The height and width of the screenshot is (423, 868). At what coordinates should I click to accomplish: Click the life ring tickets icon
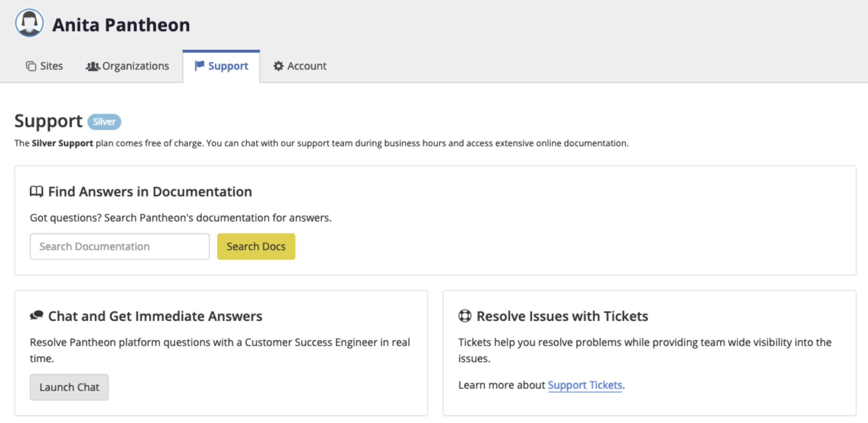point(465,316)
